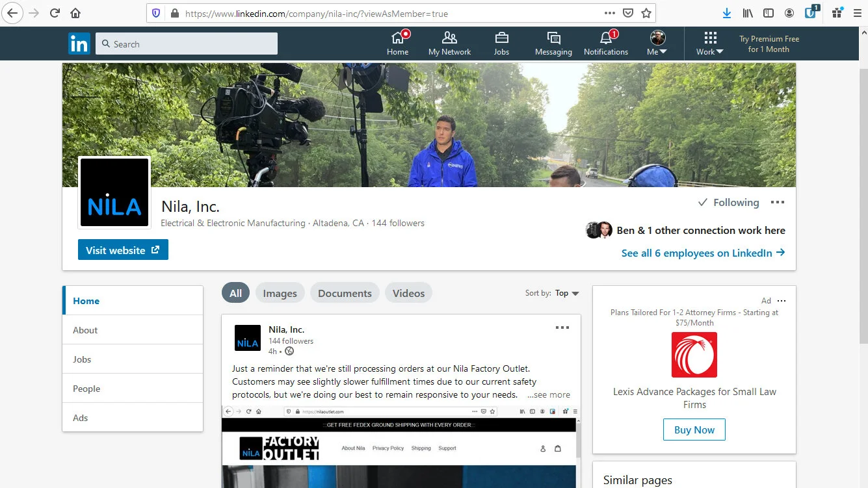Expand post text with see more
The width and height of the screenshot is (868, 488).
pos(549,394)
